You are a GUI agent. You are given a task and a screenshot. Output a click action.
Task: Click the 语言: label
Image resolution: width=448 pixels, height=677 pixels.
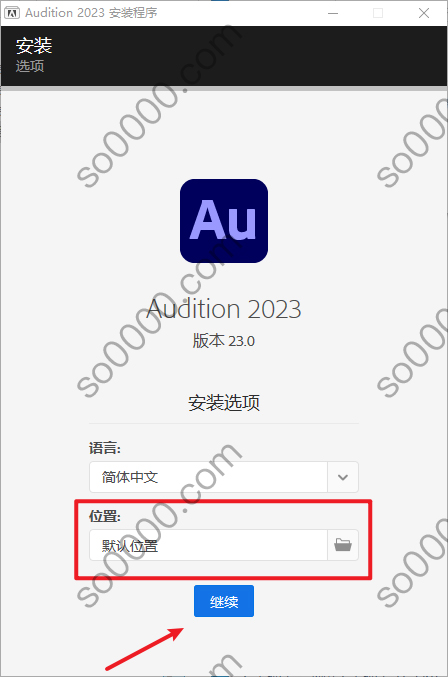click(105, 448)
